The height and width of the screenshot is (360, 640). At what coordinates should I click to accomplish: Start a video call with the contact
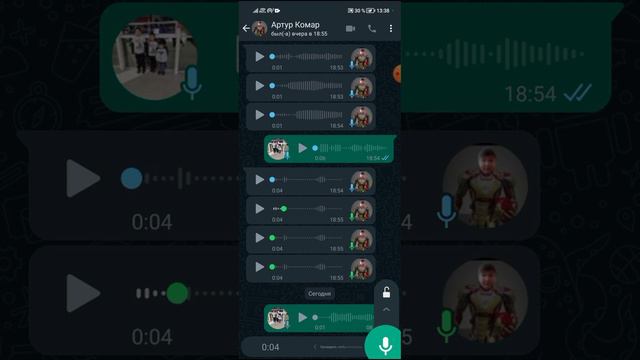pos(350,28)
